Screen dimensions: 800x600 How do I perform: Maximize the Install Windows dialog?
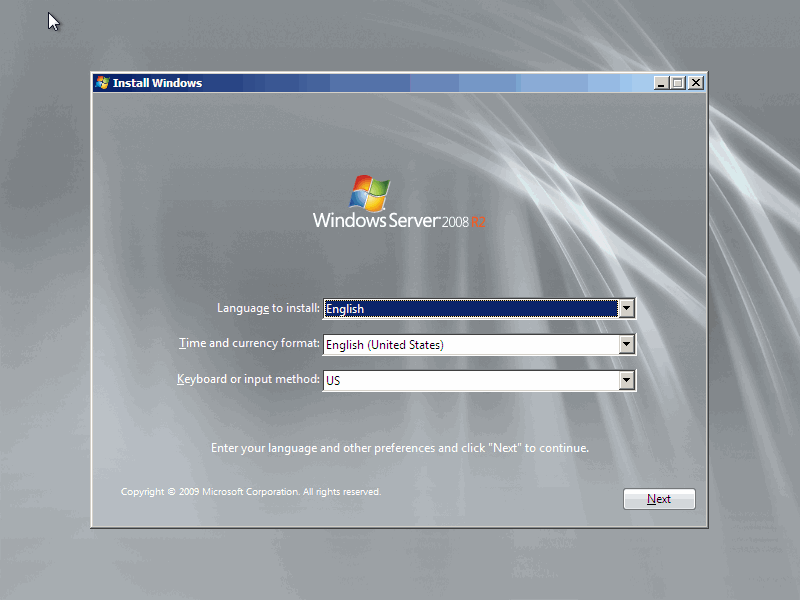click(678, 83)
